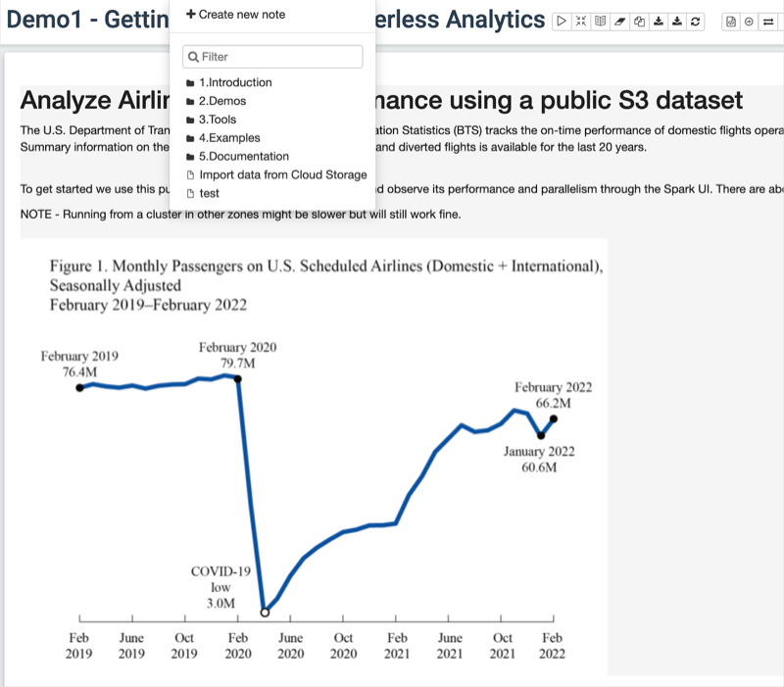Open Import data from Cloud Storage note
This screenshot has width=784, height=687.
[282, 174]
